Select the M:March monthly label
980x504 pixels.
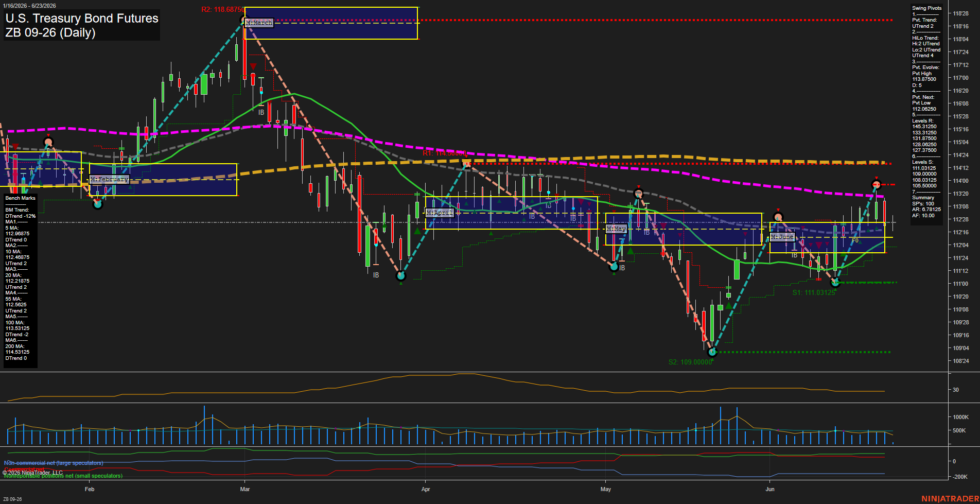point(259,23)
